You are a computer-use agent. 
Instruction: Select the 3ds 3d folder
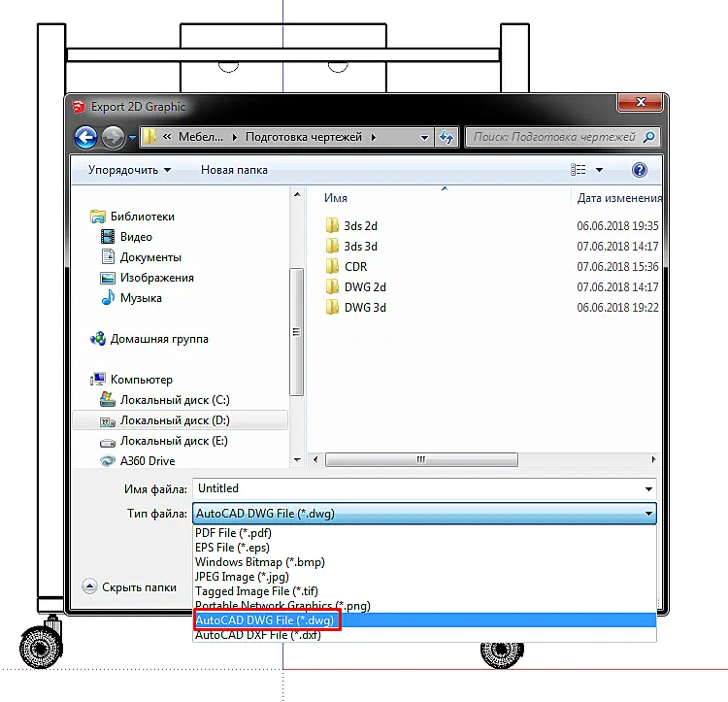[360, 247]
